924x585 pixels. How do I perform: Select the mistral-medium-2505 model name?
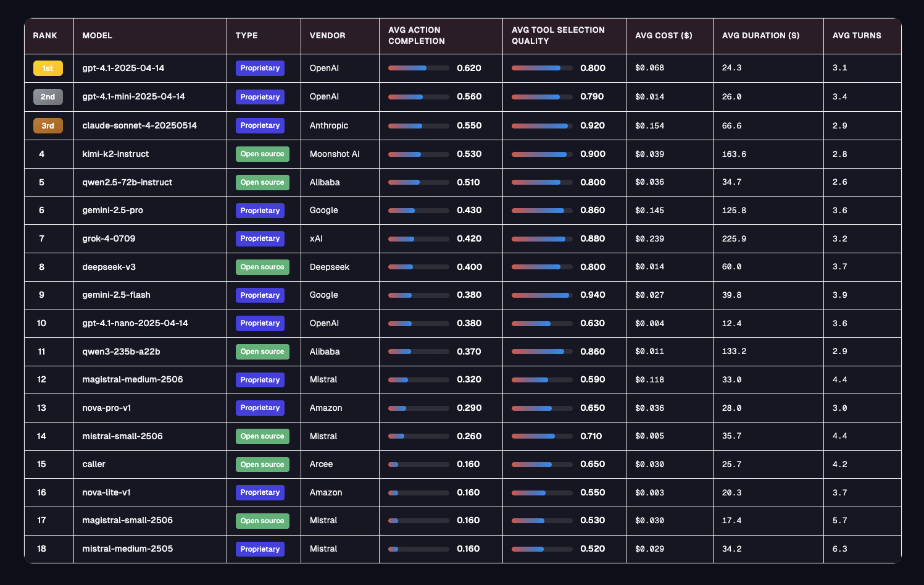point(127,549)
